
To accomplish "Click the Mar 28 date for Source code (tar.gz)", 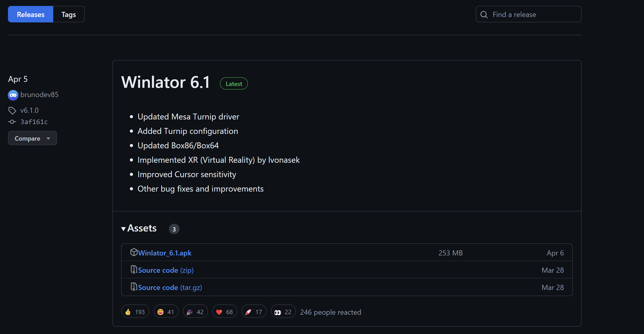I will [553, 287].
